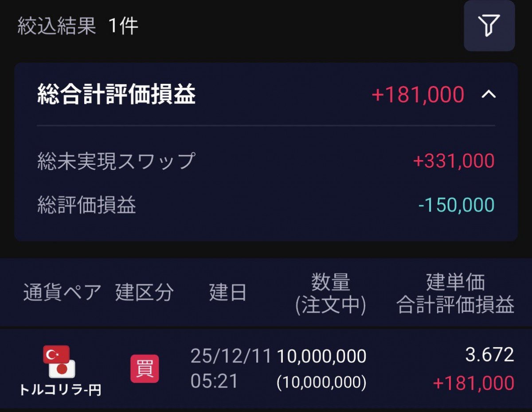Image resolution: width=532 pixels, height=412 pixels.
Task: Select the -150,000 valuation loss value
Action: click(456, 205)
